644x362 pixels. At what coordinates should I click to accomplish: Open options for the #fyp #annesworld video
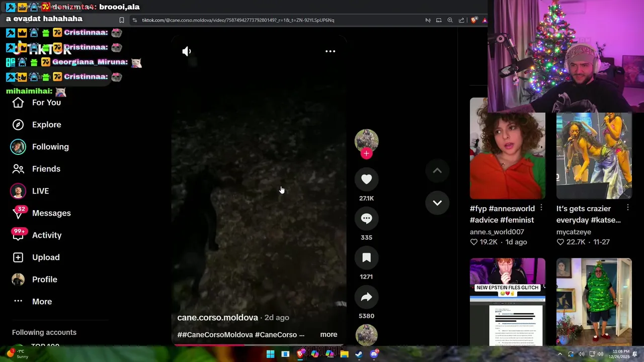click(541, 208)
